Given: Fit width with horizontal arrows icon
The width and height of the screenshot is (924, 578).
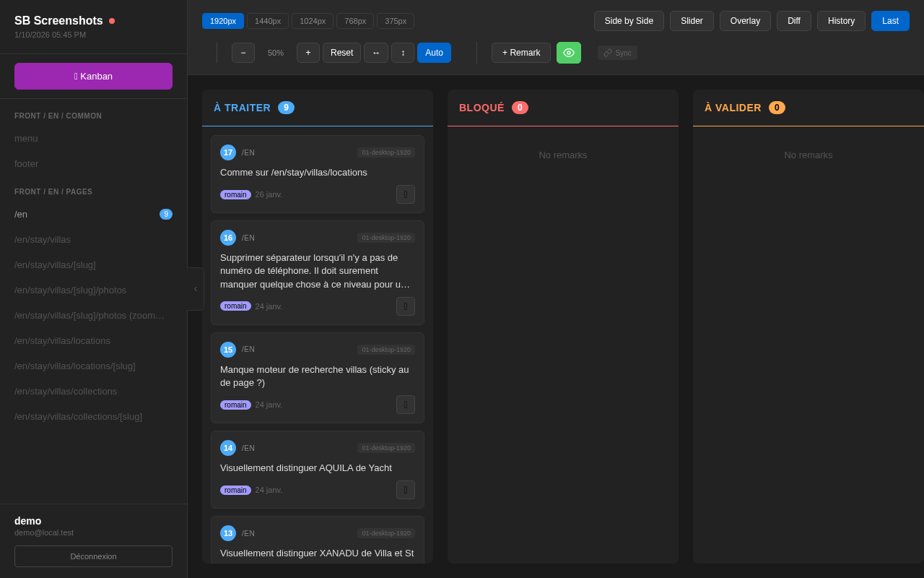Looking at the screenshot, I should click(x=376, y=53).
